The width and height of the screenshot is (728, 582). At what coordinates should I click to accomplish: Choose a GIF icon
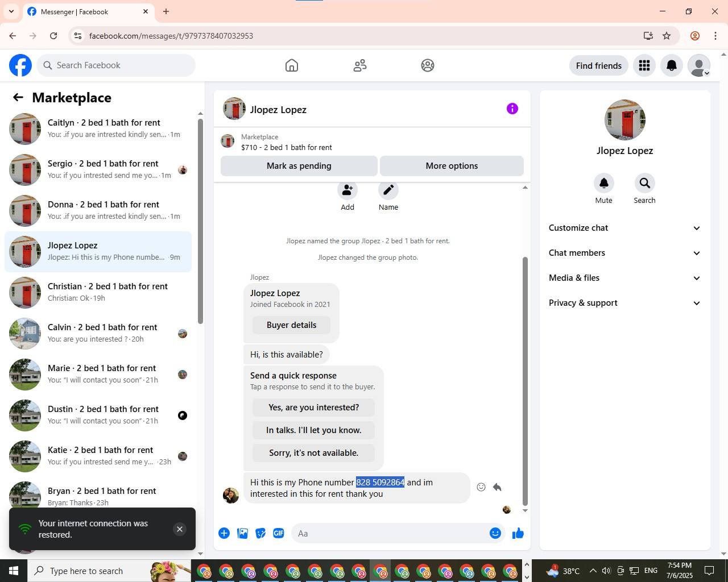279,533
